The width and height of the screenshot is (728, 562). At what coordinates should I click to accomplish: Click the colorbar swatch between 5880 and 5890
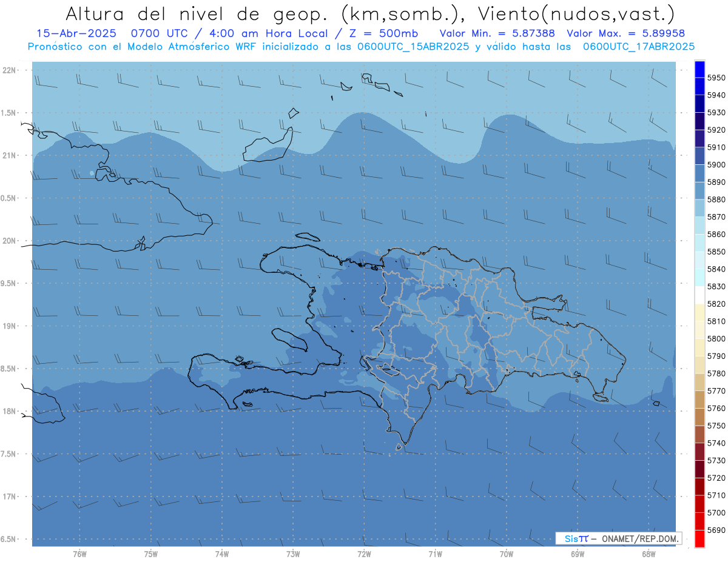click(x=699, y=190)
